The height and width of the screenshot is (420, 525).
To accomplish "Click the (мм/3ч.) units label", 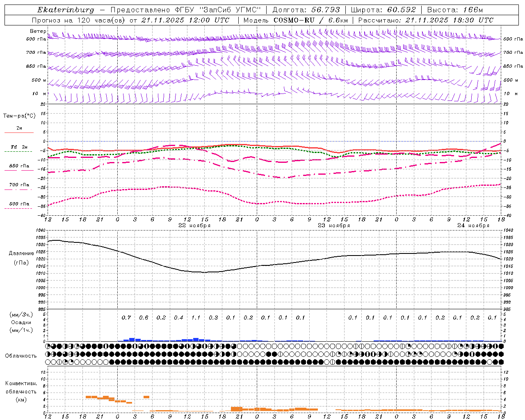I will coord(21,315).
